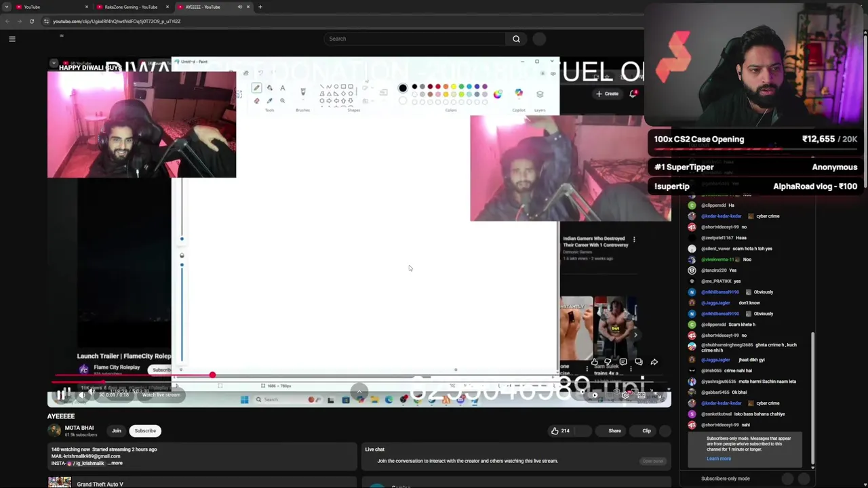Click the Create button in the recorded YouTube

608,94
